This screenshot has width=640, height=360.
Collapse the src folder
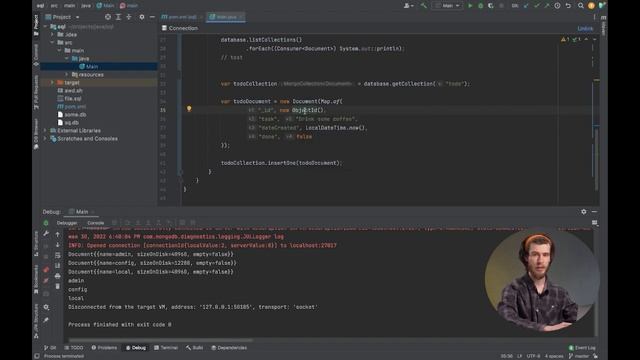(x=53, y=42)
